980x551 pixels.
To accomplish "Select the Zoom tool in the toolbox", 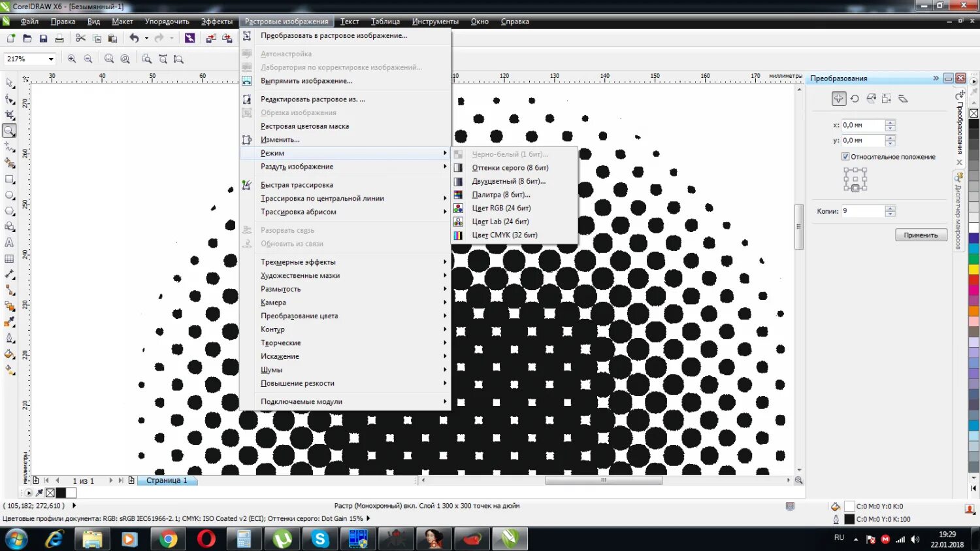I will pyautogui.click(x=9, y=131).
